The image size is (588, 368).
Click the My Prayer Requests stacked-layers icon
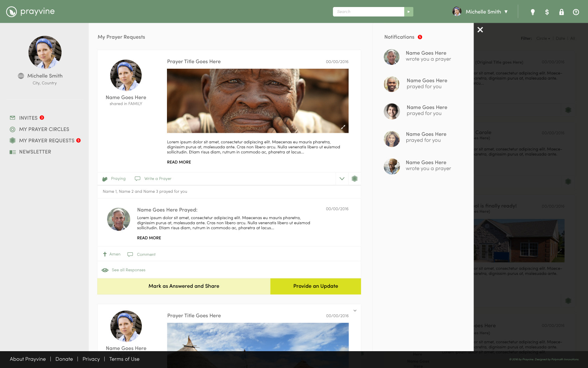pyautogui.click(x=13, y=141)
